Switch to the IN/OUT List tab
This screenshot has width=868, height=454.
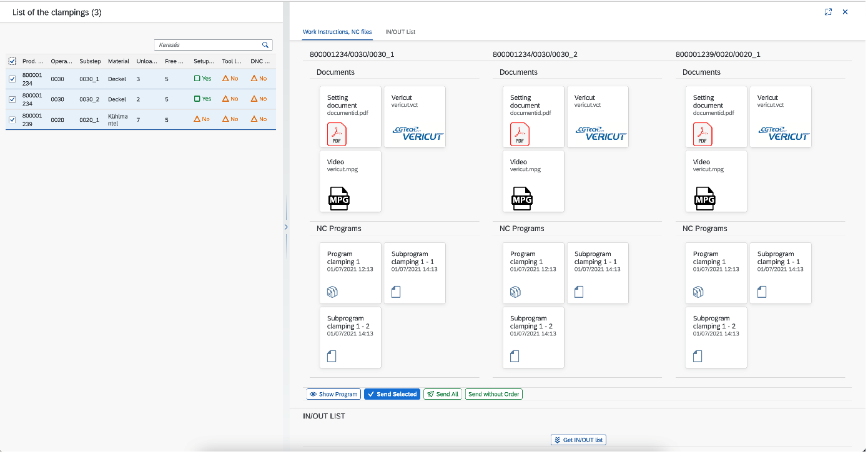(x=400, y=32)
